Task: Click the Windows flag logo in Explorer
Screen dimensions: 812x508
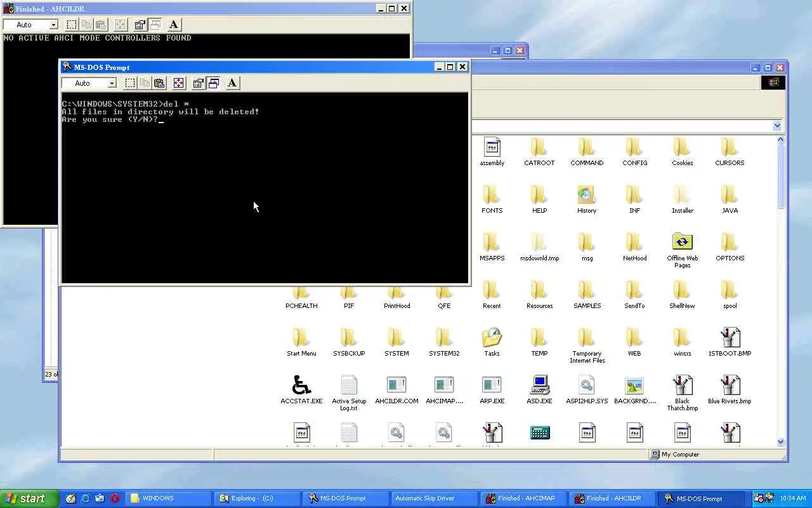Action: (773, 83)
